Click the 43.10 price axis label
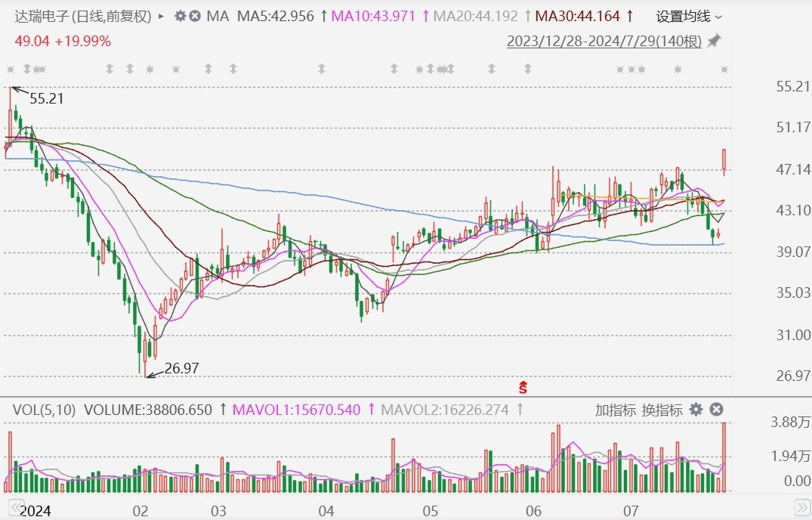This screenshot has height=520, width=812. (793, 210)
